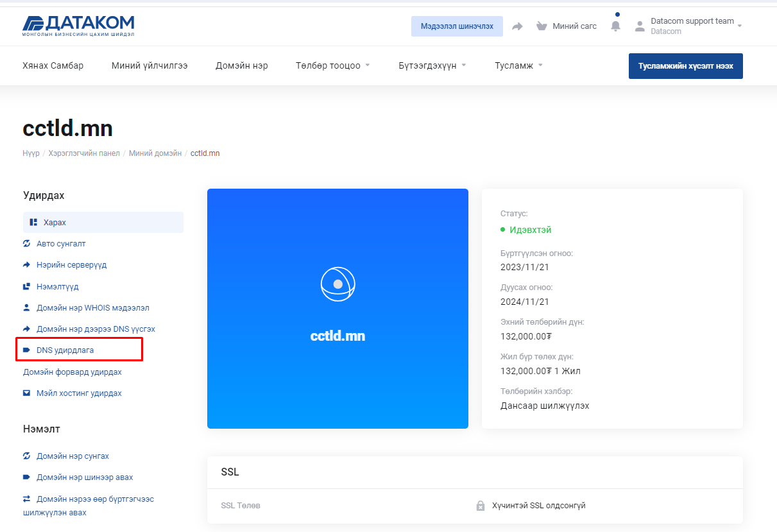Click the Хүчинтэй SSL олдсонгүй text
The height and width of the screenshot is (532, 777).
[x=538, y=506]
